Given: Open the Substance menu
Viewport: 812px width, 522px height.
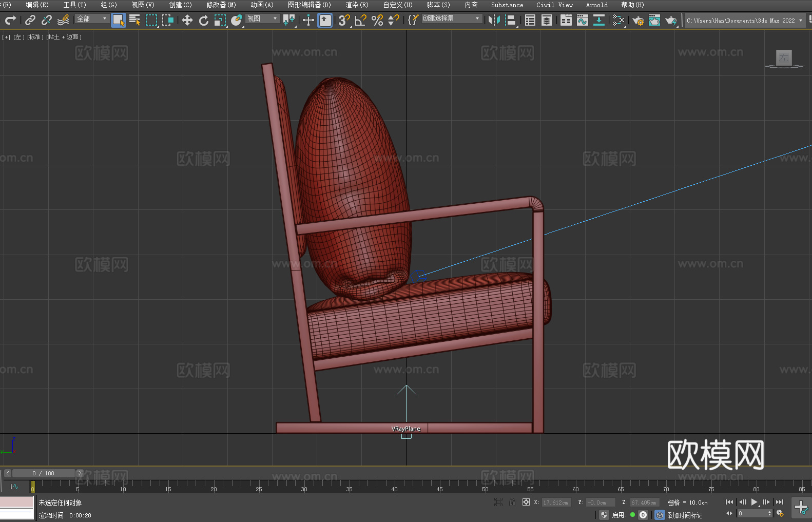Looking at the screenshot, I should coord(507,5).
